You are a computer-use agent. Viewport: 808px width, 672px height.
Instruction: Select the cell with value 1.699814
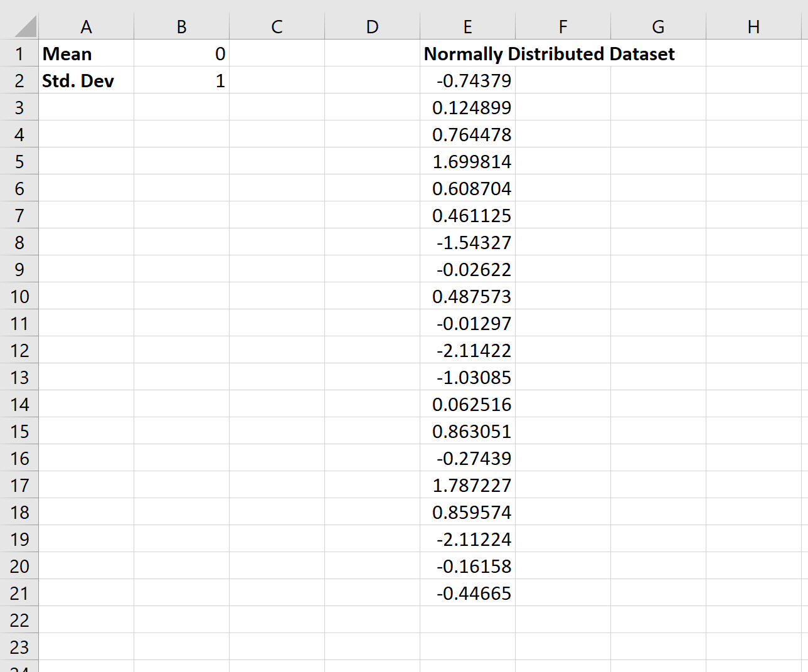click(x=467, y=161)
